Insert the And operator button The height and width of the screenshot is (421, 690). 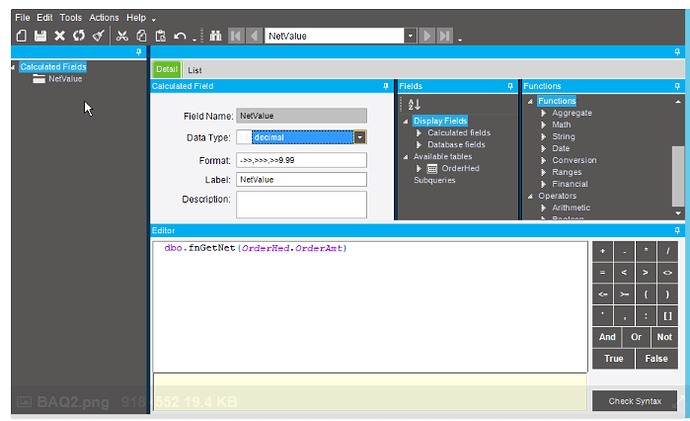click(607, 337)
